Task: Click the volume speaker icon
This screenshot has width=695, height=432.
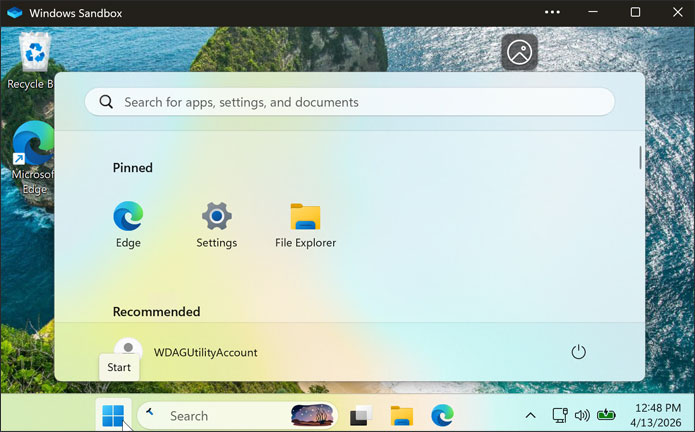Action: pos(582,415)
